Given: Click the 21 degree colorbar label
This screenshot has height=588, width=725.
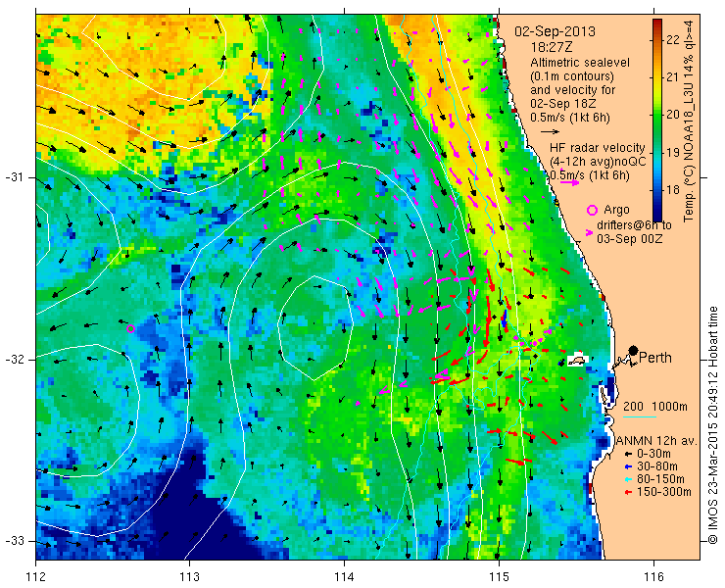Looking at the screenshot, I should [673, 77].
